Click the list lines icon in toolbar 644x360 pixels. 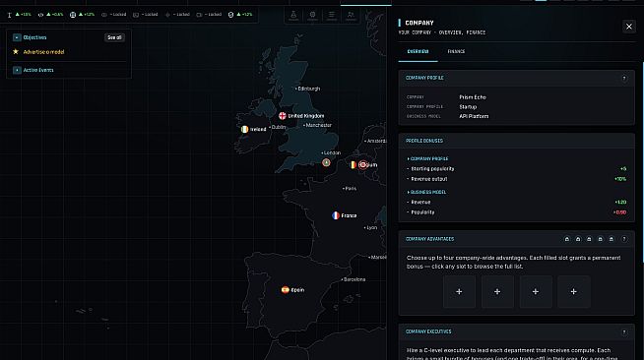(x=332, y=15)
